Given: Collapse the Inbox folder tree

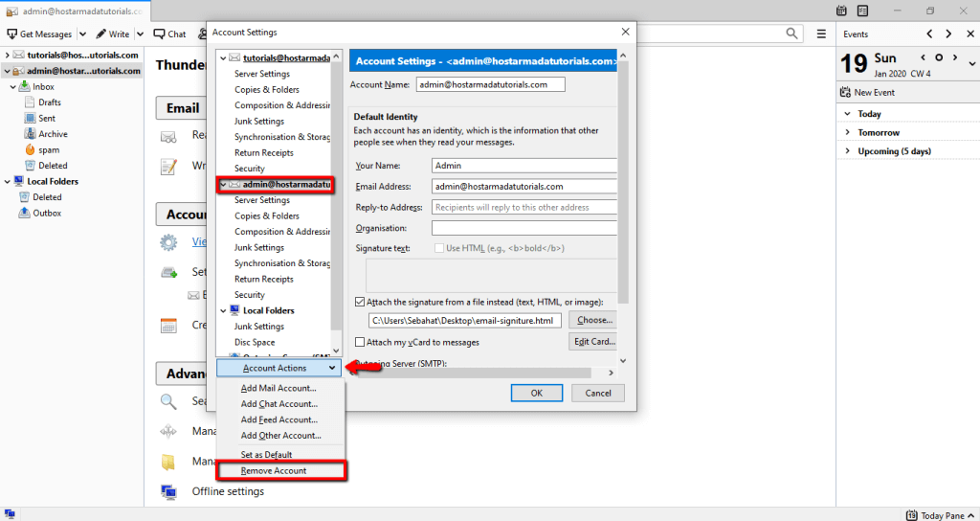Looking at the screenshot, I should tap(13, 87).
